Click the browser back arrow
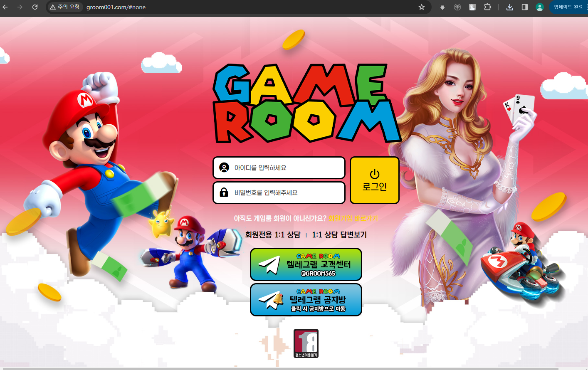 [5, 7]
